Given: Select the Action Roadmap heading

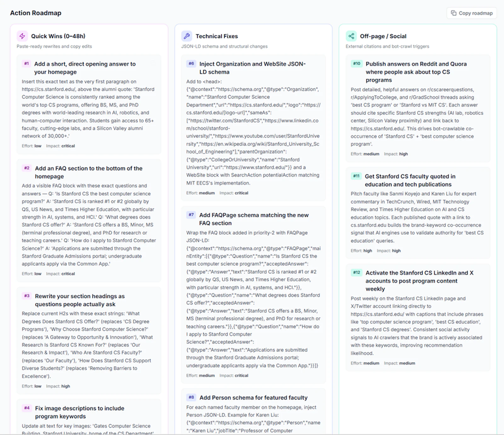Looking at the screenshot, I should [x=36, y=13].
